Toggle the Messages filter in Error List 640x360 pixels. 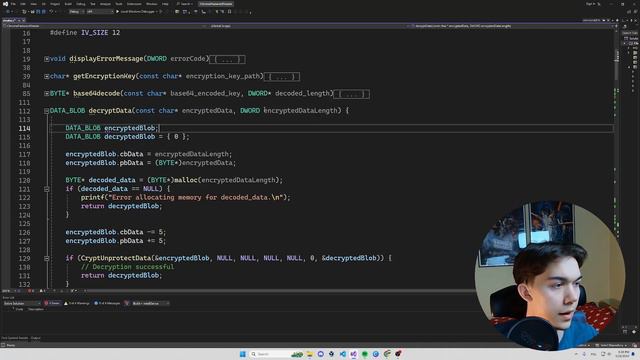coord(107,303)
